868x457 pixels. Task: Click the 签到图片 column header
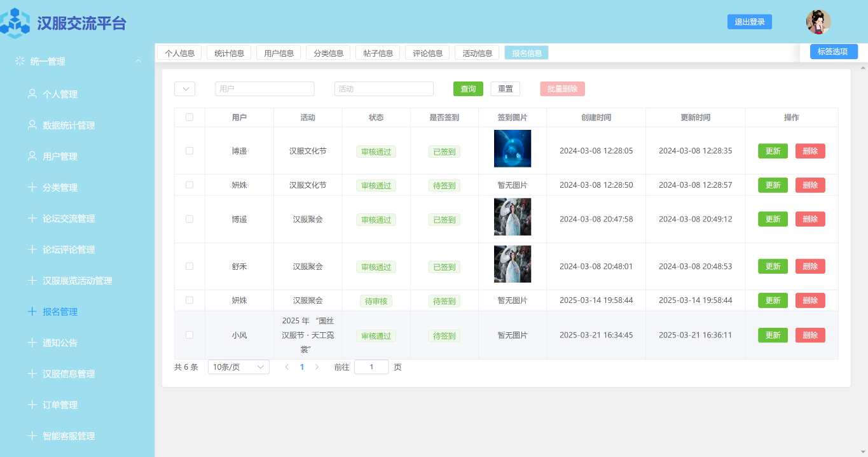pos(513,118)
